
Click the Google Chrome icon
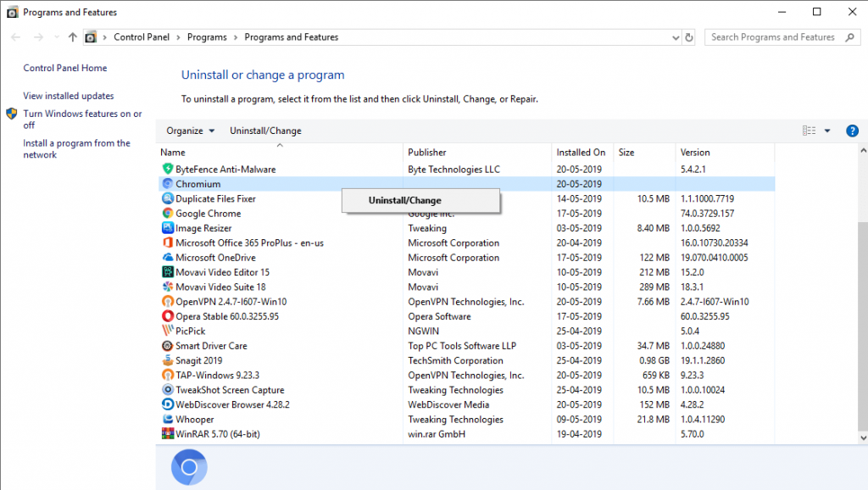[x=167, y=213]
